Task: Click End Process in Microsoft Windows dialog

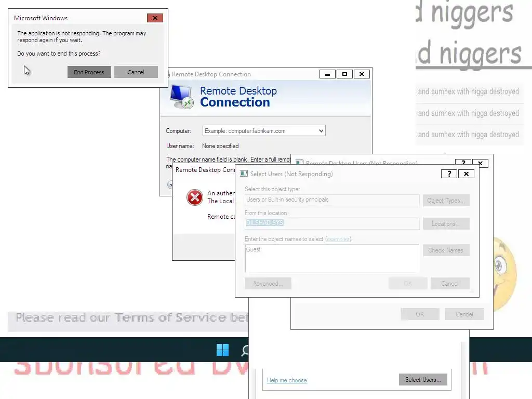Action: (x=89, y=72)
